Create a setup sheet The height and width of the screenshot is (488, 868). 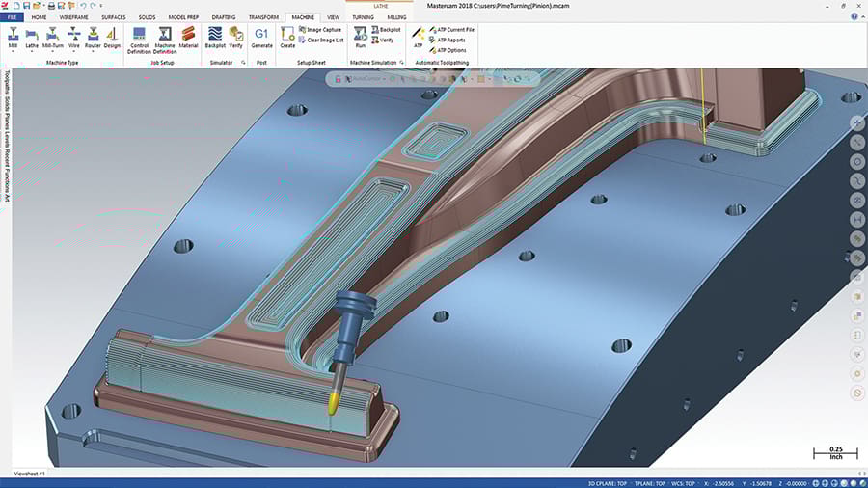287,37
